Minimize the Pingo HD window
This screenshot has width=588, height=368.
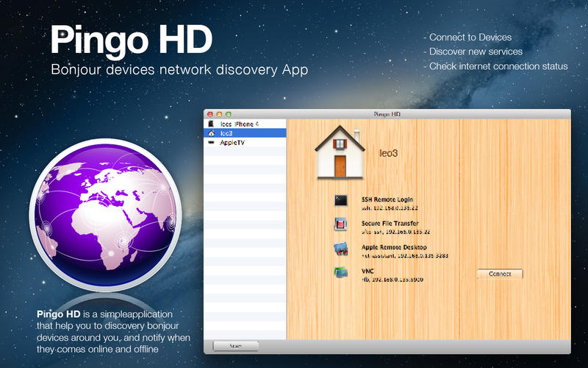pyautogui.click(x=219, y=114)
